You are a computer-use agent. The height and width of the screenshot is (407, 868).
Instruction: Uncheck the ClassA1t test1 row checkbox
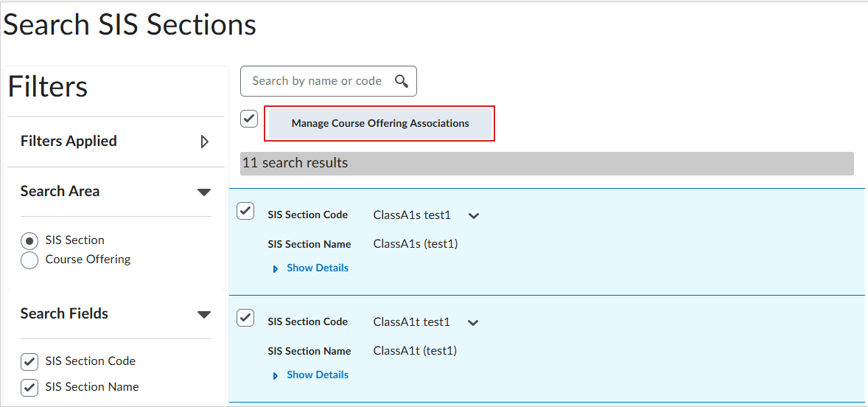245,318
